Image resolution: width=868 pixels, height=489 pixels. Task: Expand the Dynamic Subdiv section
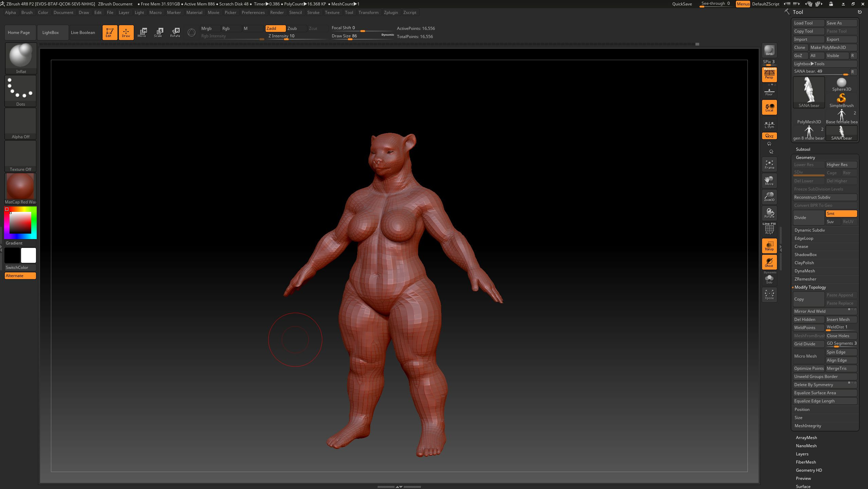coord(810,230)
